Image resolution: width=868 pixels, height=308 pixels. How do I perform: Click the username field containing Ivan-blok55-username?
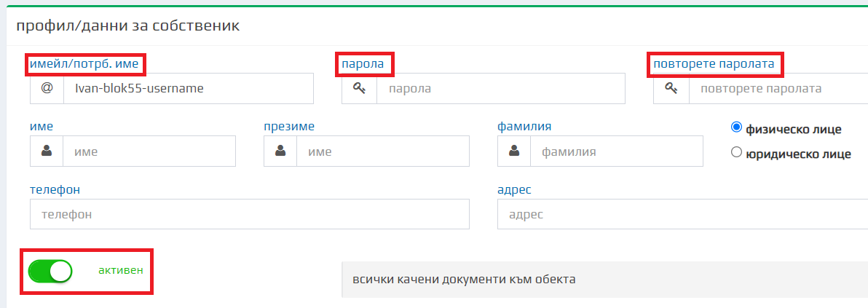(188, 89)
